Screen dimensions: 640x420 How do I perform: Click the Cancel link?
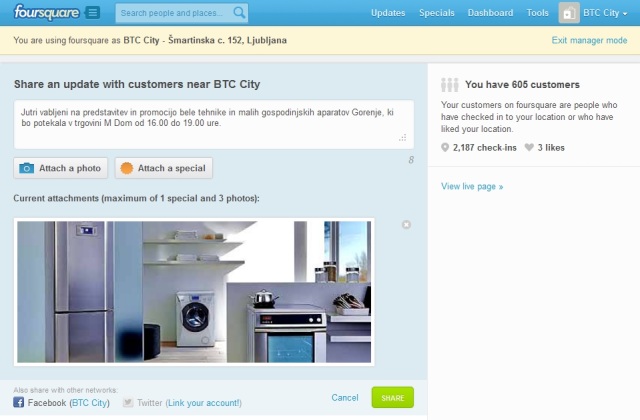[x=345, y=398]
